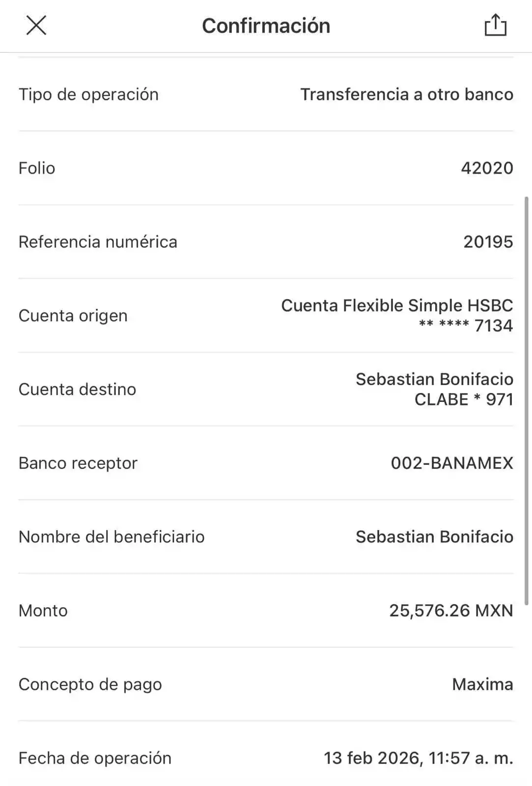Select beneficiary name in Nombre del beneficiario row
The image size is (532, 786).
pyautogui.click(x=434, y=536)
